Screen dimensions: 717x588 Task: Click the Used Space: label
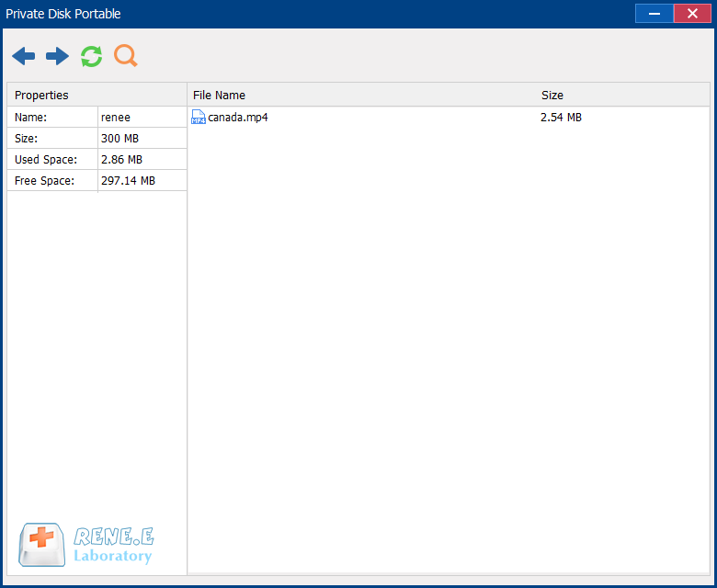pos(46,160)
